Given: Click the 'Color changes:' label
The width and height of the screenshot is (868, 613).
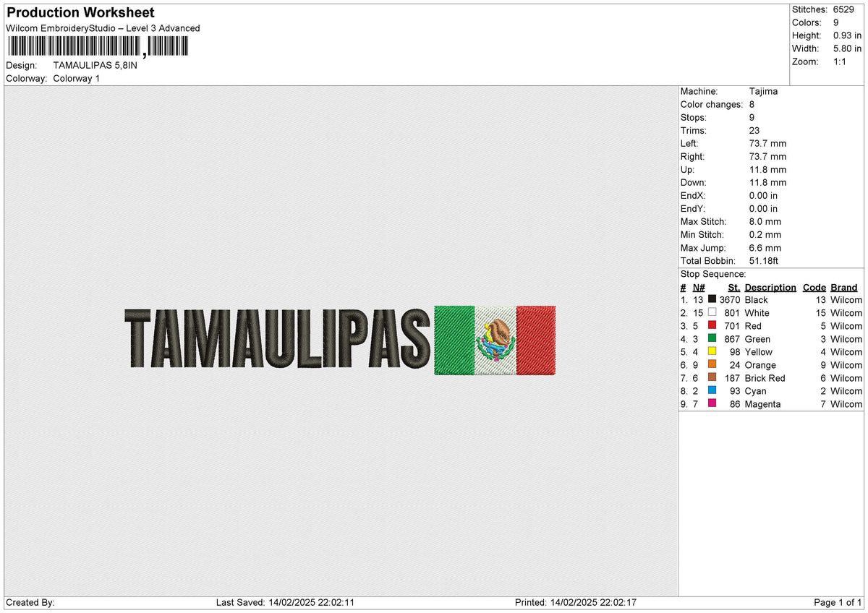Looking at the screenshot, I should pyautogui.click(x=712, y=104).
